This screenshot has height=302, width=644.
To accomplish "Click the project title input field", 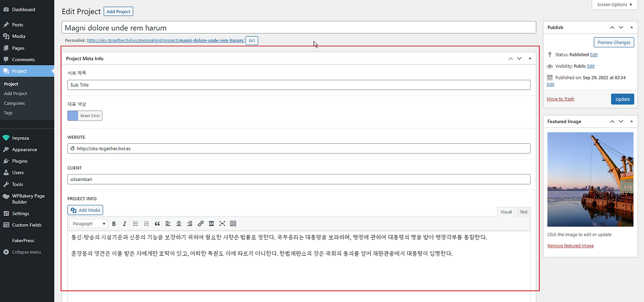I will point(299,28).
